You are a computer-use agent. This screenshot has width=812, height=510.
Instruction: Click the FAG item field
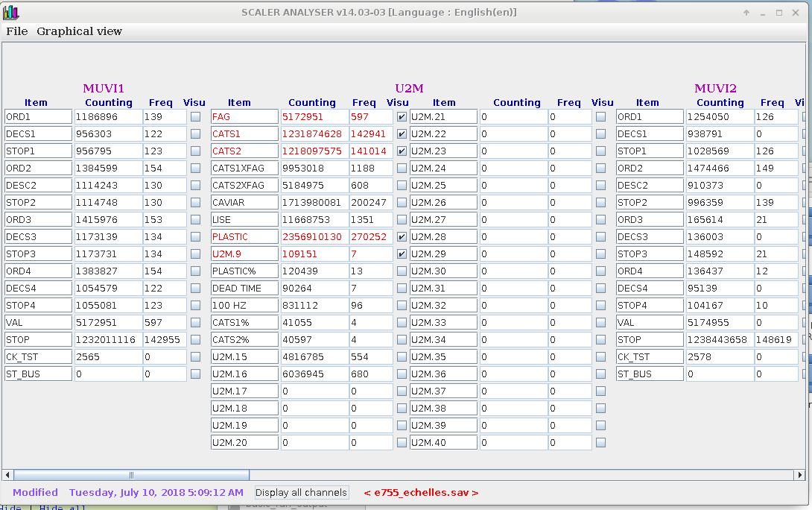[x=244, y=117]
